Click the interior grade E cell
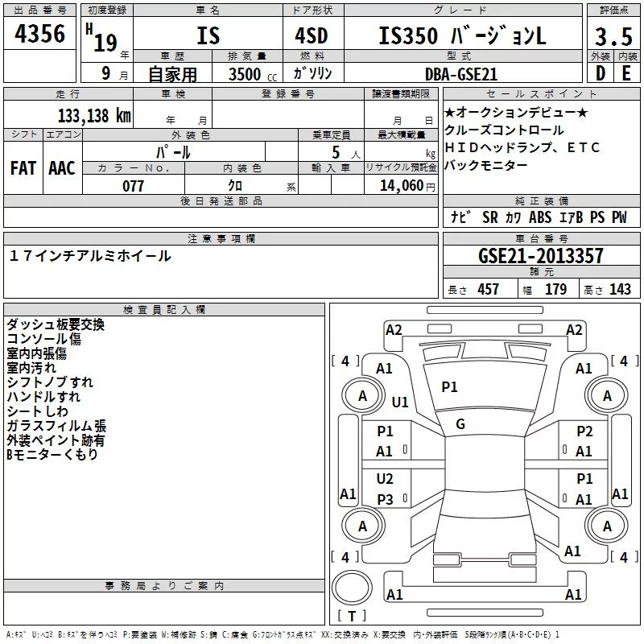The width and height of the screenshot is (644, 644). click(x=626, y=72)
